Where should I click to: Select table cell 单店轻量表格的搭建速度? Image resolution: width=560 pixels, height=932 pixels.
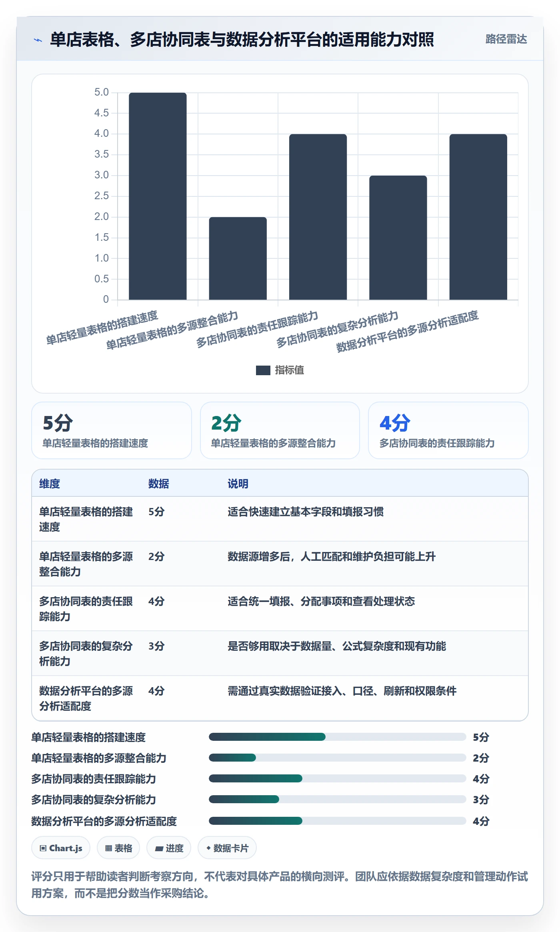pos(86,519)
